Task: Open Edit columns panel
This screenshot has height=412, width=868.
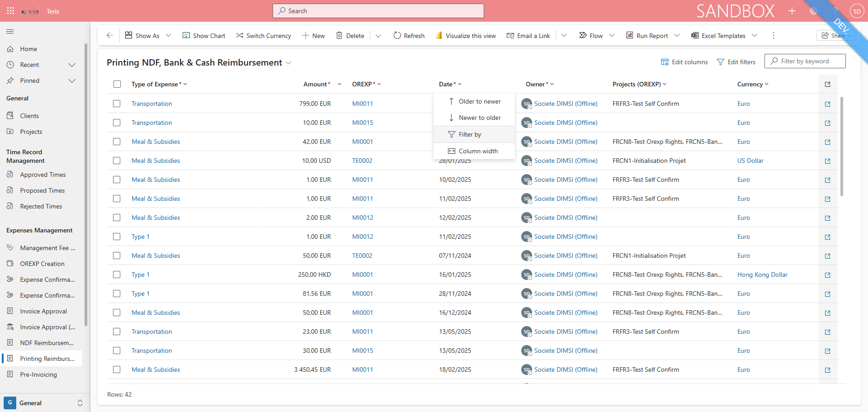Action: [x=684, y=62]
